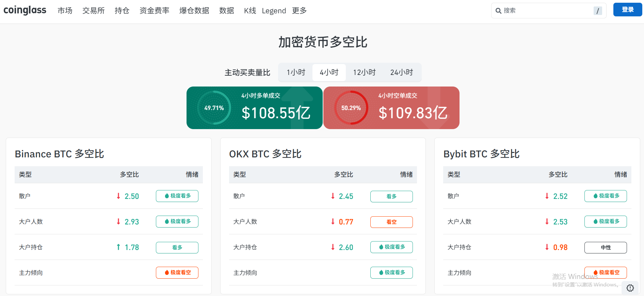Click the OKX BTC 多空比 heading

pyautogui.click(x=265, y=154)
